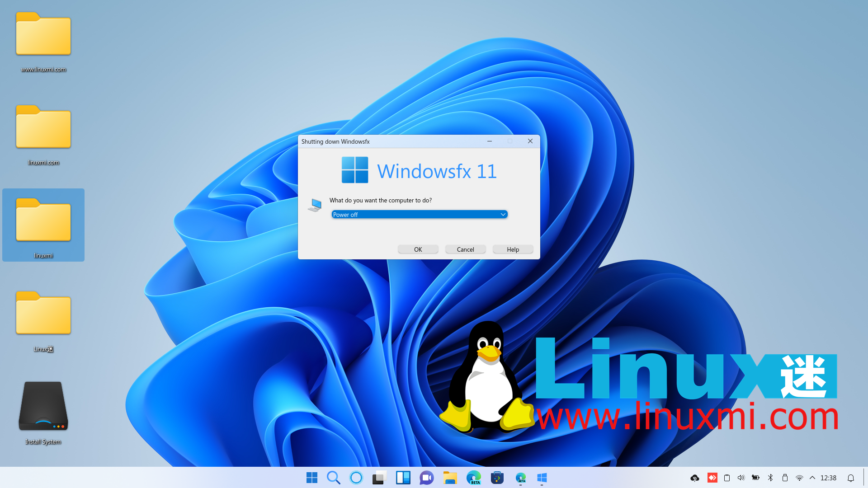Expand the hidden tray icons chevron
This screenshot has width=868, height=488.
[x=812, y=478]
